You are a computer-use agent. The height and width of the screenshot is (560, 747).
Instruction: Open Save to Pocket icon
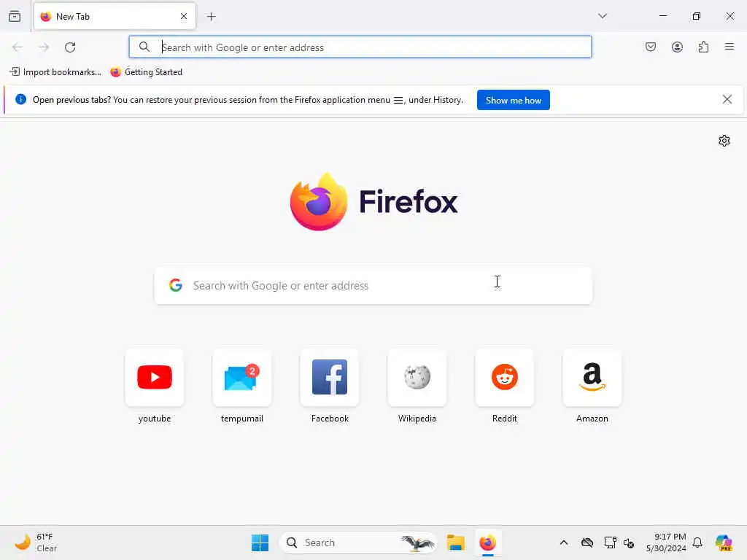pyautogui.click(x=651, y=47)
